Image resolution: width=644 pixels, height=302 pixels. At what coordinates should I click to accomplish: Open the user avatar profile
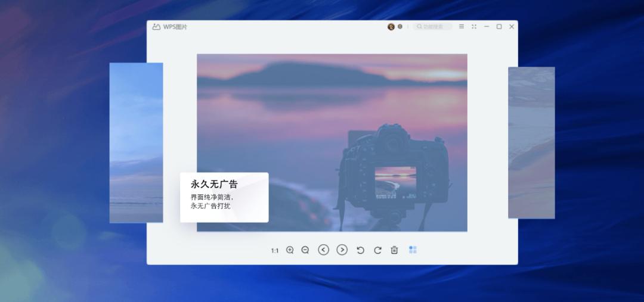391,27
